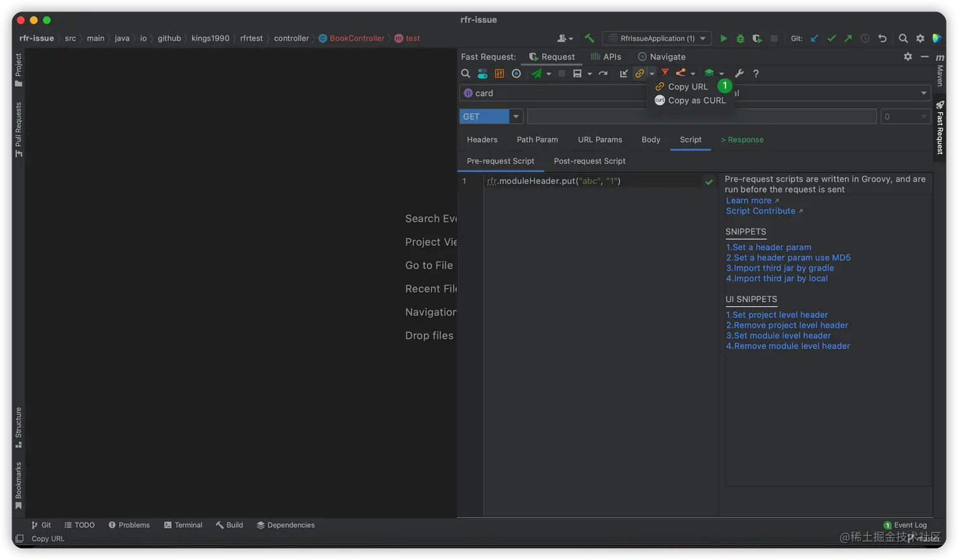The width and height of the screenshot is (958, 560).
Task: Open the GET HTTP method dropdown
Action: click(x=516, y=117)
